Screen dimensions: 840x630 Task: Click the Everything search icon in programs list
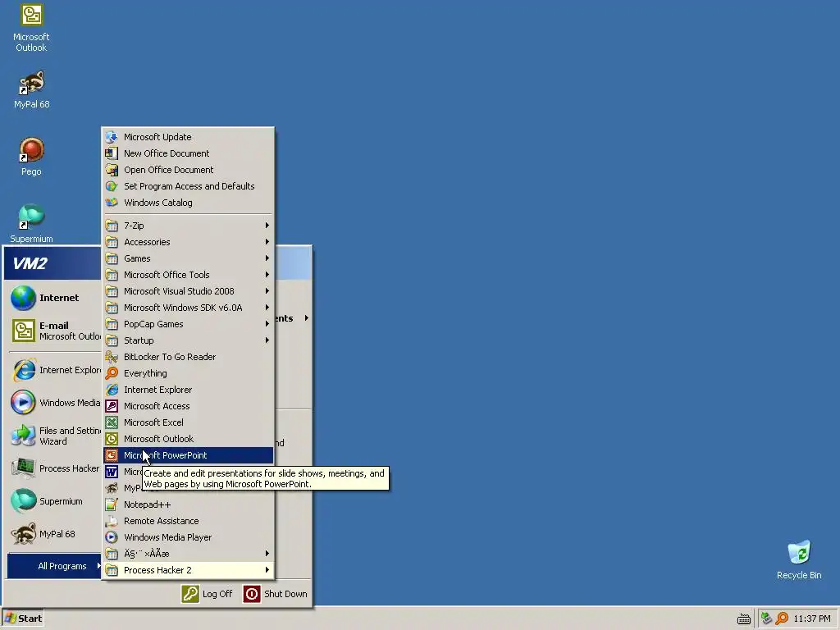coord(112,373)
